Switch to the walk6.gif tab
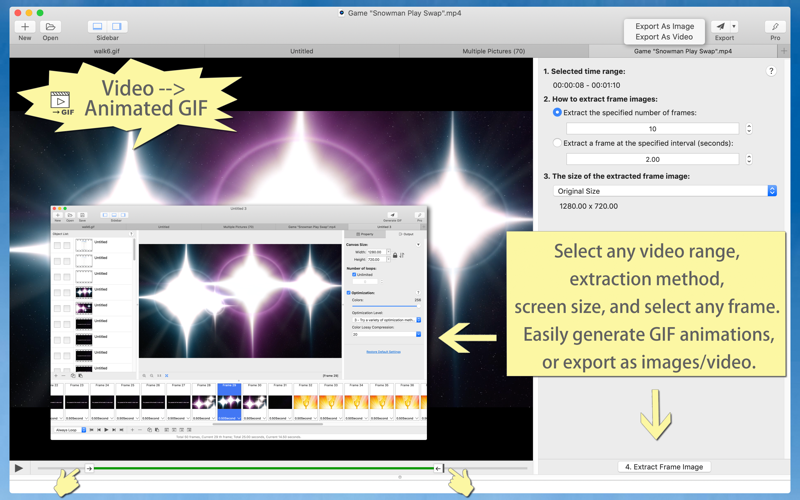This screenshot has width=800, height=500. click(107, 51)
